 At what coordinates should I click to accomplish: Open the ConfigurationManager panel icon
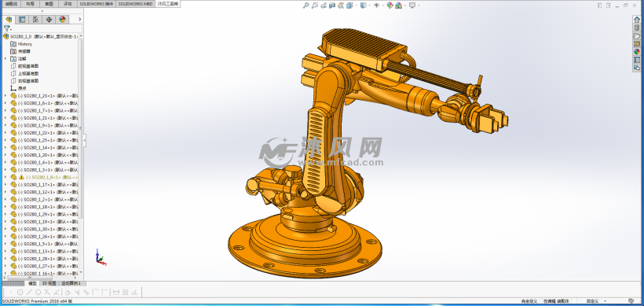pos(35,20)
